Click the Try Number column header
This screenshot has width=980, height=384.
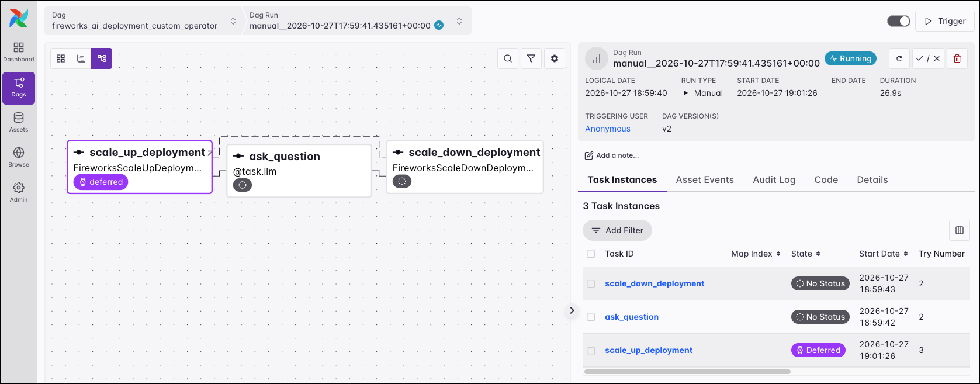tap(941, 254)
